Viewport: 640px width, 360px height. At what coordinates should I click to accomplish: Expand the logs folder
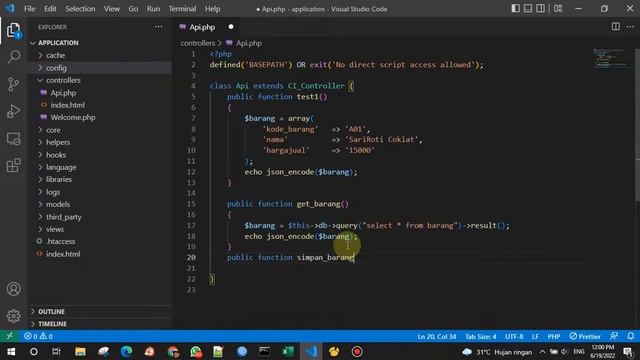(x=100, y=192)
